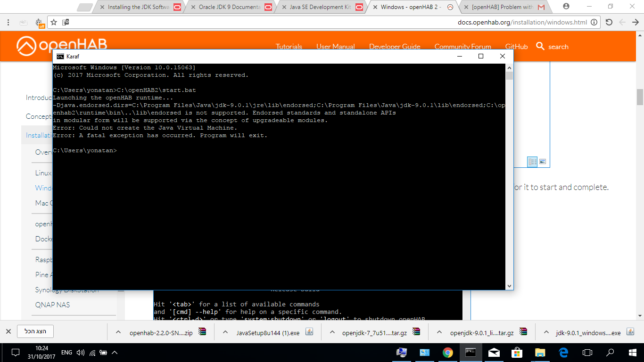Close the Oracle JDK 9 Documentation tab

point(193,7)
